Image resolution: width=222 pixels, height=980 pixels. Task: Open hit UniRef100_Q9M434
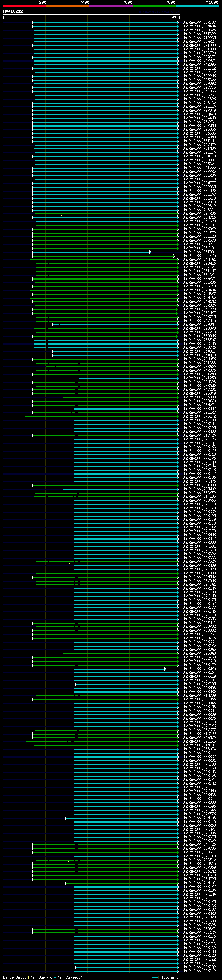[199, 26]
